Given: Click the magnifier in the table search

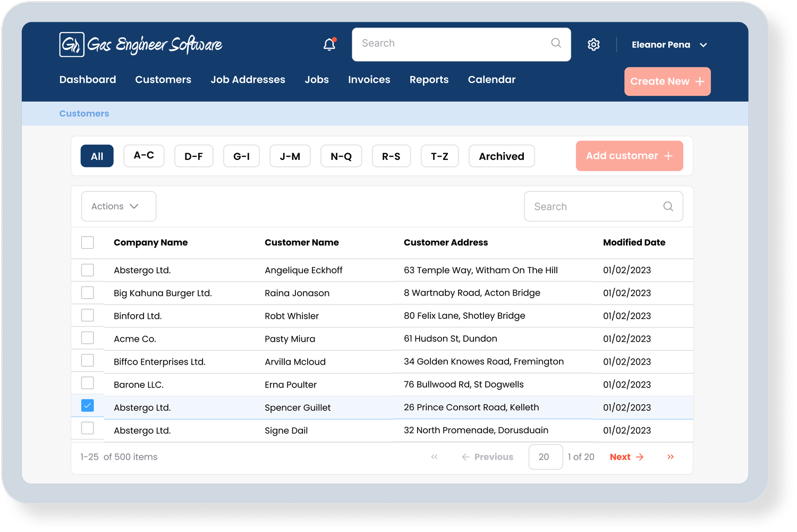Looking at the screenshot, I should (668, 206).
